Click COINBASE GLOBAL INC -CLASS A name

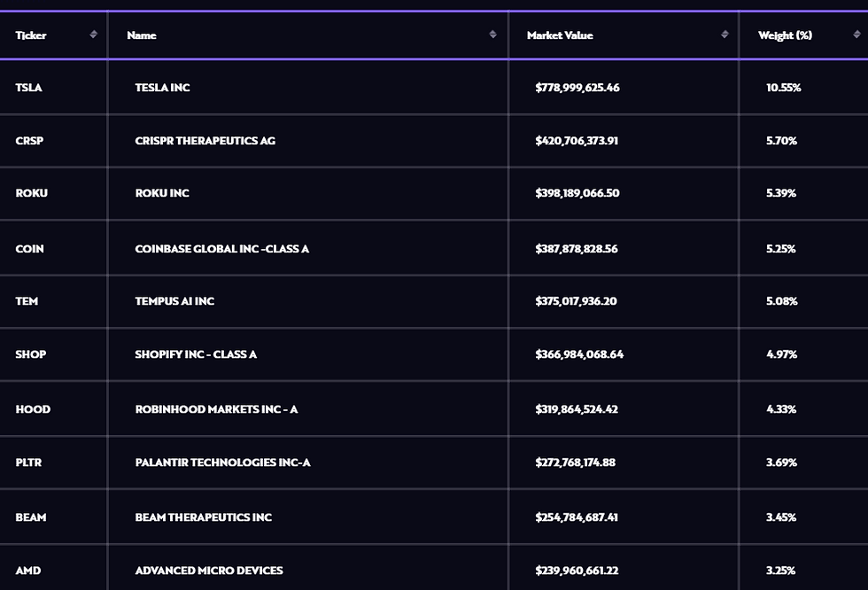click(x=222, y=249)
